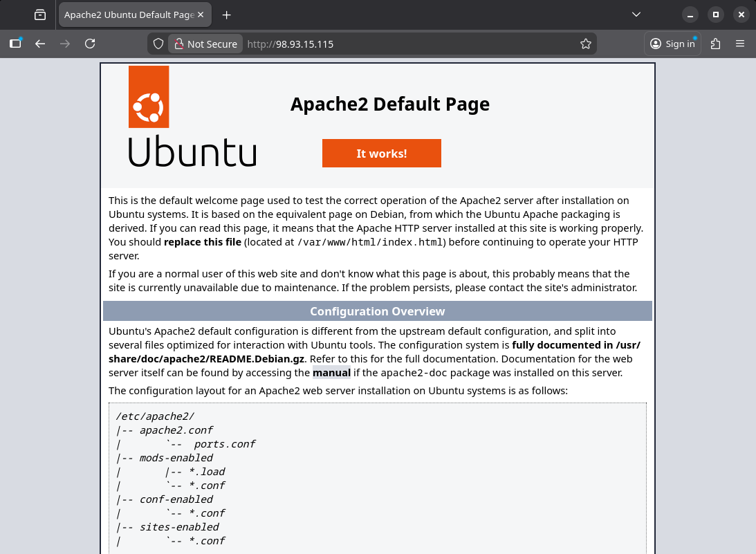Toggle the sidebar with the panel icon
The image size is (756, 554).
(x=15, y=43)
